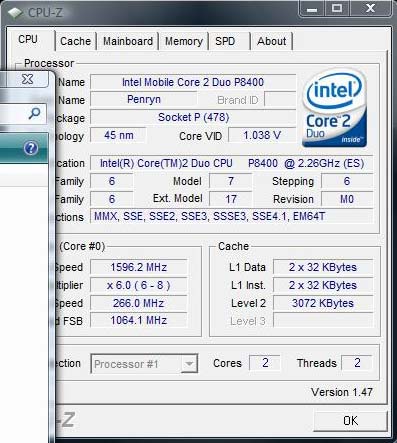Open the Mainboard tab
The width and height of the screenshot is (397, 443).
(x=128, y=41)
